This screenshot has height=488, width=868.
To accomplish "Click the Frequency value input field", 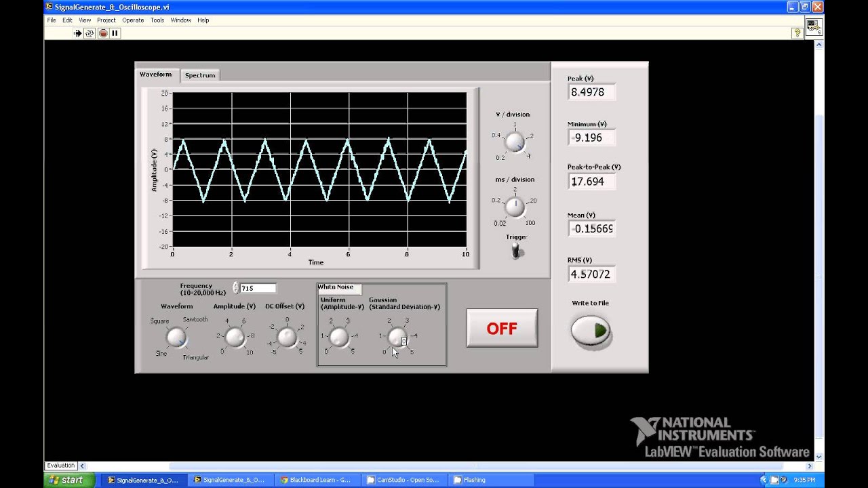I will (x=258, y=288).
